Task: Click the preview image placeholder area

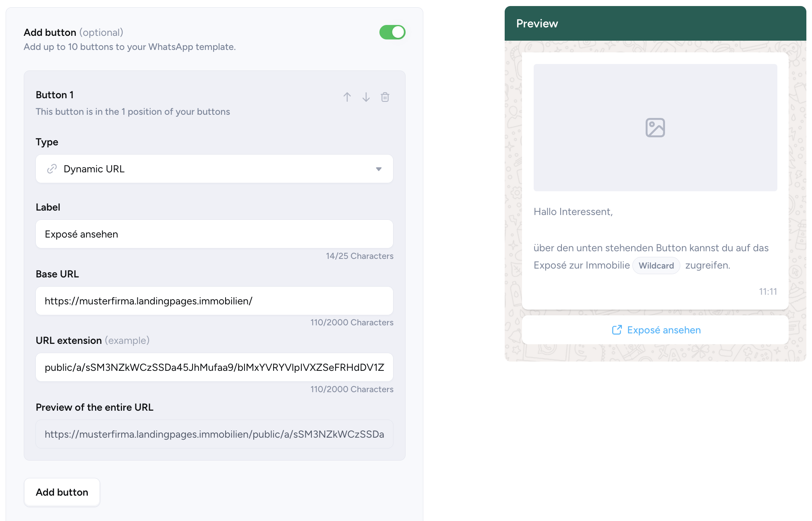Action: [x=655, y=128]
